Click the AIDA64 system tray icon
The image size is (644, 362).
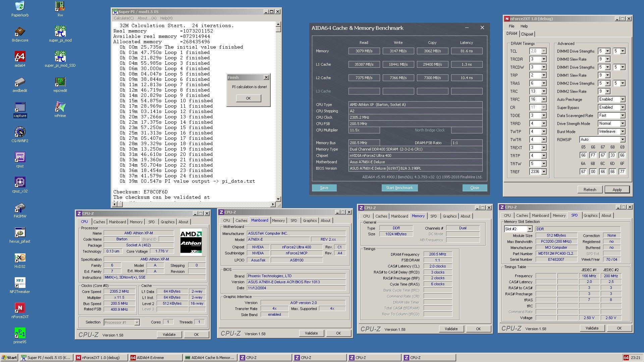click(x=626, y=358)
